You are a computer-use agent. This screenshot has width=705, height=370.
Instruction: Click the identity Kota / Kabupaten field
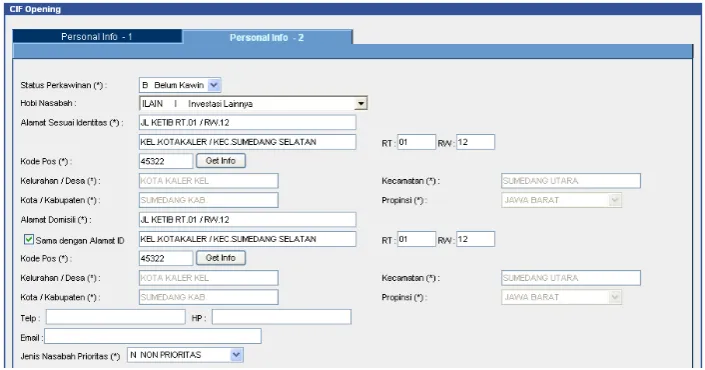click(x=209, y=200)
